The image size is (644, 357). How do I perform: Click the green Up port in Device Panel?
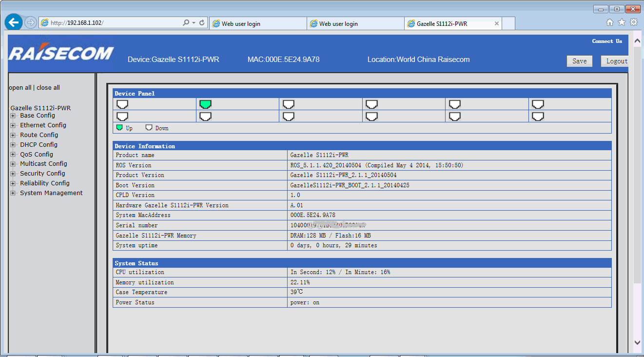point(206,104)
